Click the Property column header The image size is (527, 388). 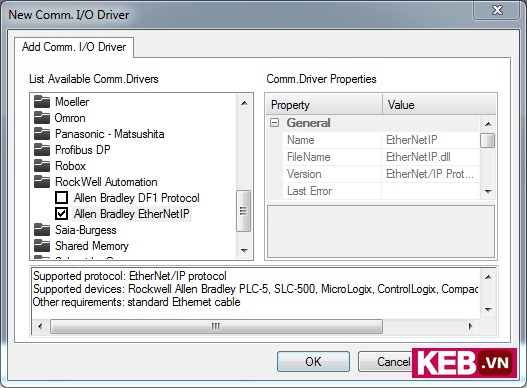325,105
